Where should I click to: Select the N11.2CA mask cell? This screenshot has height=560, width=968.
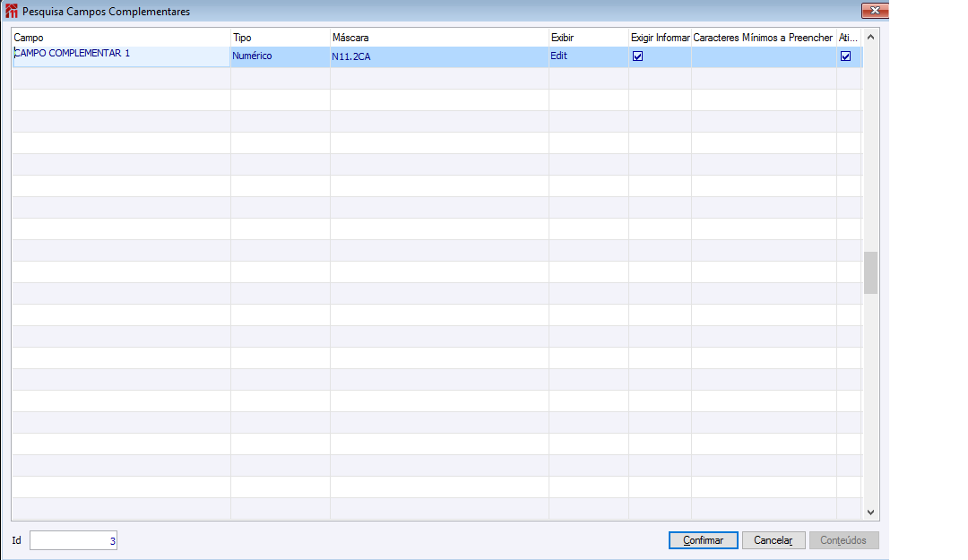tap(439, 56)
